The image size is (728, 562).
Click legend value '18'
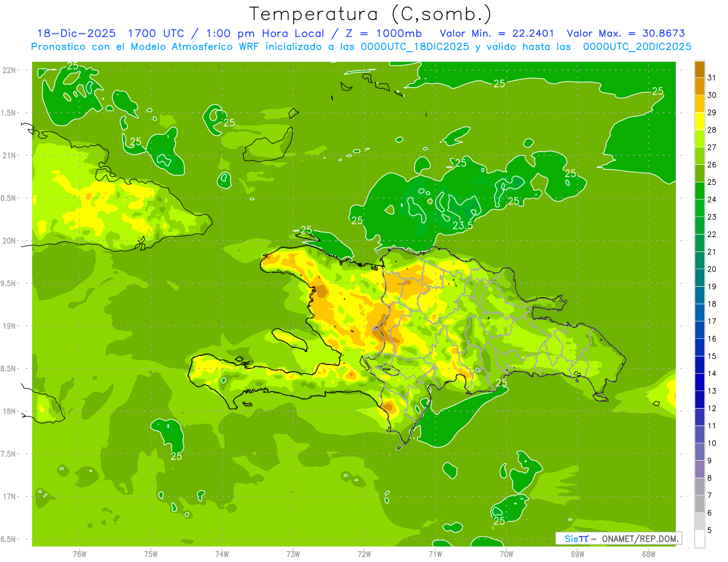pyautogui.click(x=712, y=304)
